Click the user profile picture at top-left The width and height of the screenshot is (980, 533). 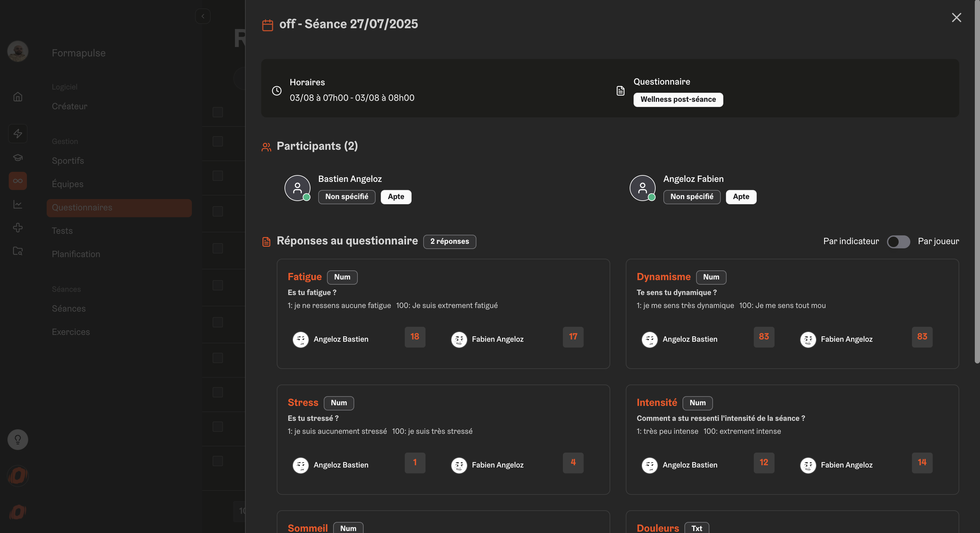pyautogui.click(x=17, y=51)
